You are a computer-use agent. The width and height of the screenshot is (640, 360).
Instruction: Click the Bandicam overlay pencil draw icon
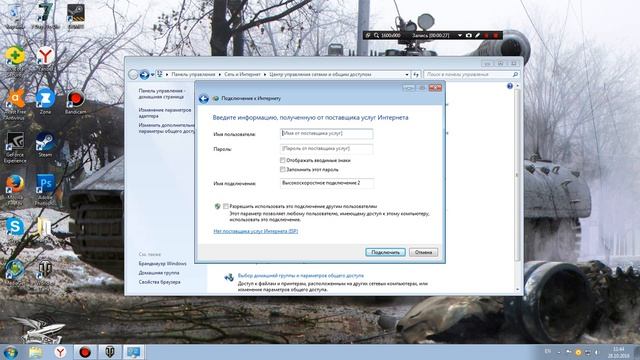click(x=477, y=36)
